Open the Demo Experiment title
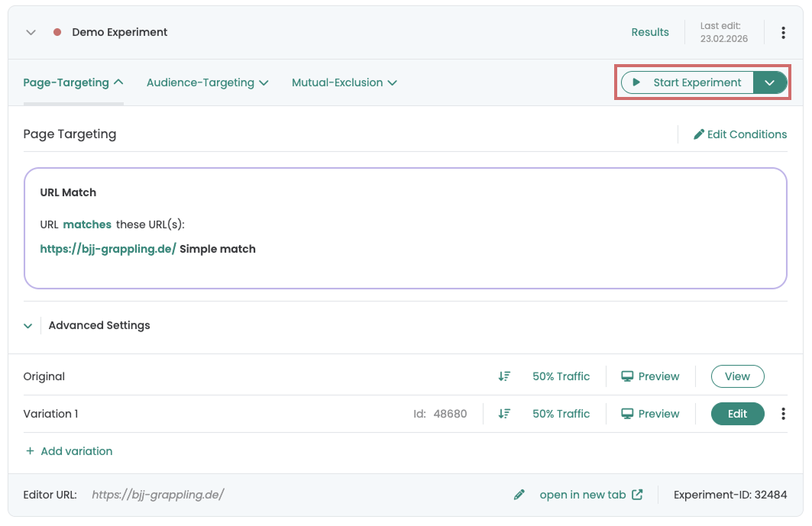 click(120, 32)
